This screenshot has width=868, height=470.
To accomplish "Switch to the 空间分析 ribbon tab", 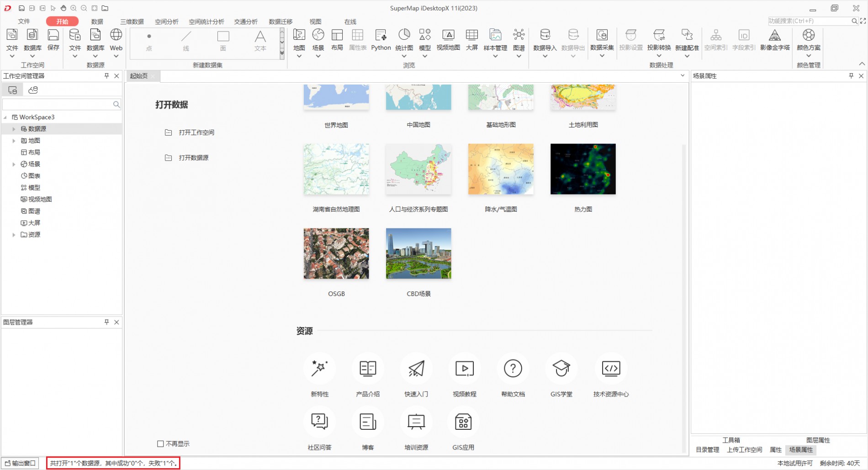I will pos(166,21).
